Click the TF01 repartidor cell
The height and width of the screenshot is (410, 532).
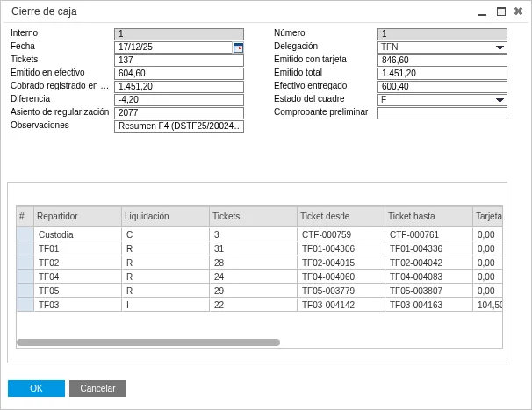pos(78,248)
